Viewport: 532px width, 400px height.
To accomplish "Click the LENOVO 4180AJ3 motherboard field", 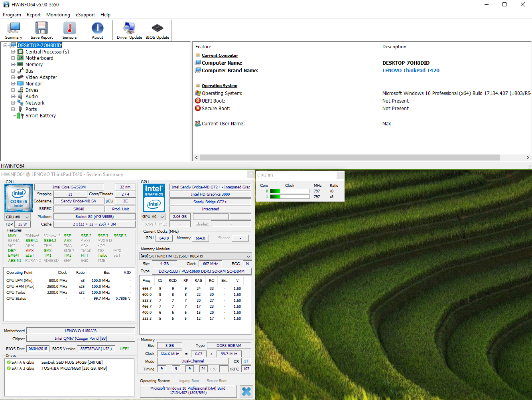I will 81,331.
